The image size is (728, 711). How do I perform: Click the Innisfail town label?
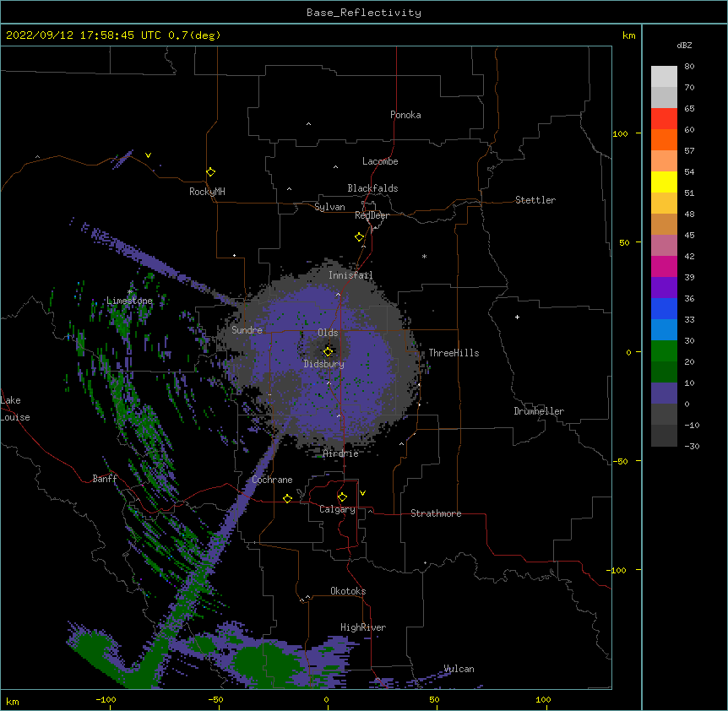pos(350,275)
